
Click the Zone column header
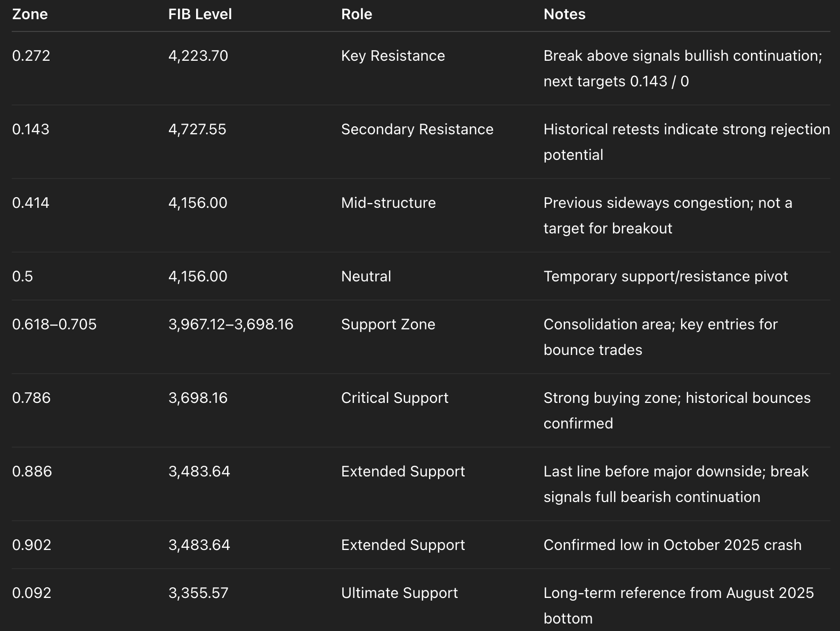30,14
